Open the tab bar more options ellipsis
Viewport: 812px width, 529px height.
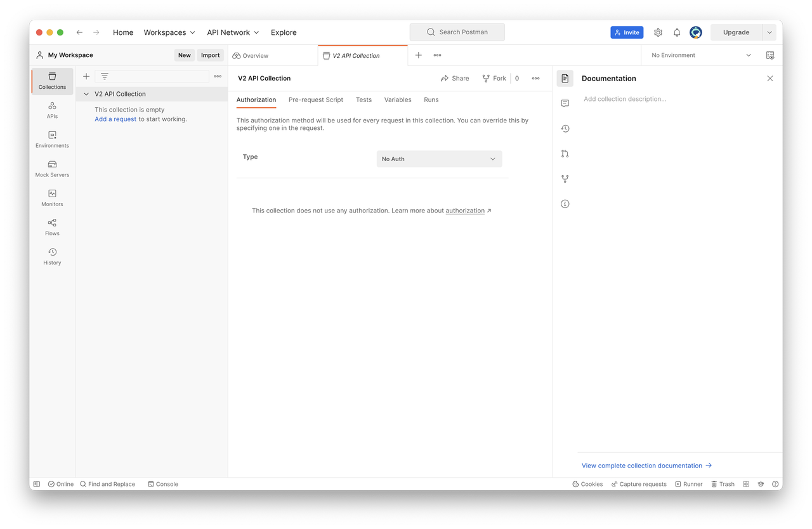coord(437,55)
